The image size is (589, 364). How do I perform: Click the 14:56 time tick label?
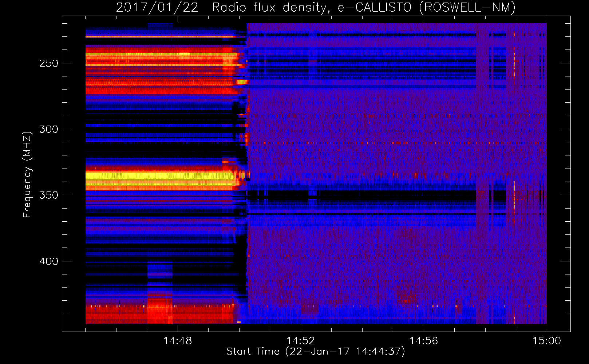(x=424, y=341)
